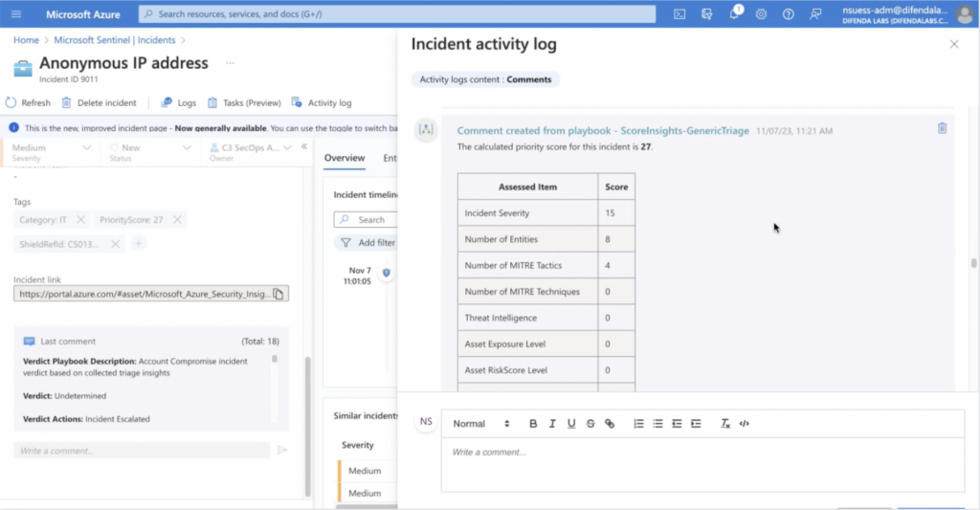Open the notifications bell
The image size is (980, 510).
pyautogui.click(x=734, y=13)
